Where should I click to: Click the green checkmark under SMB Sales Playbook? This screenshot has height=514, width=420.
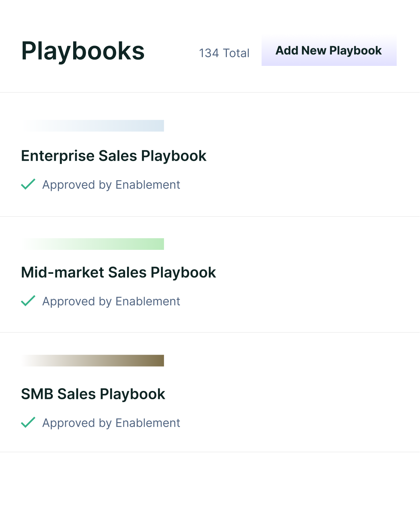(x=28, y=422)
